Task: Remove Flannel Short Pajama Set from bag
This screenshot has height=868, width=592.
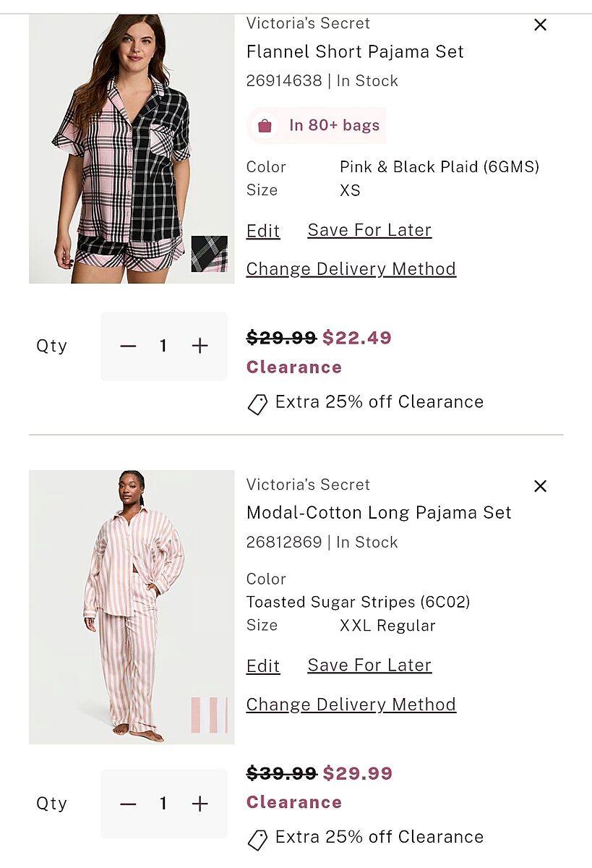Action: (540, 25)
